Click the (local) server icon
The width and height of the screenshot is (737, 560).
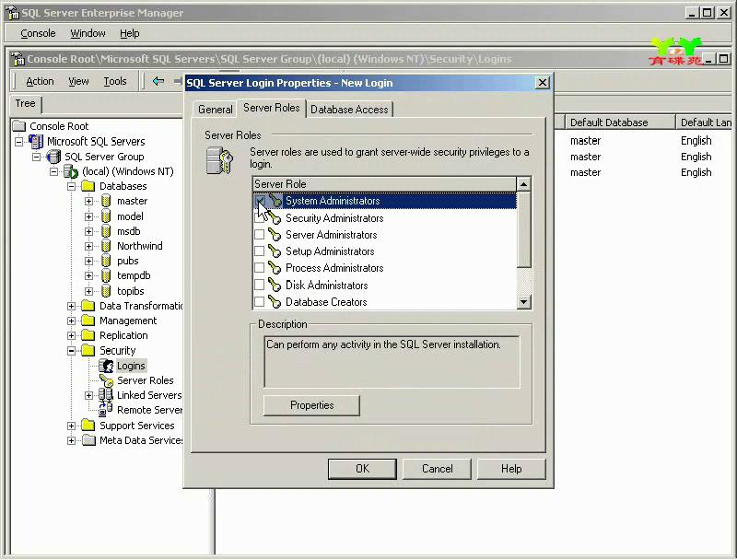click(x=71, y=171)
